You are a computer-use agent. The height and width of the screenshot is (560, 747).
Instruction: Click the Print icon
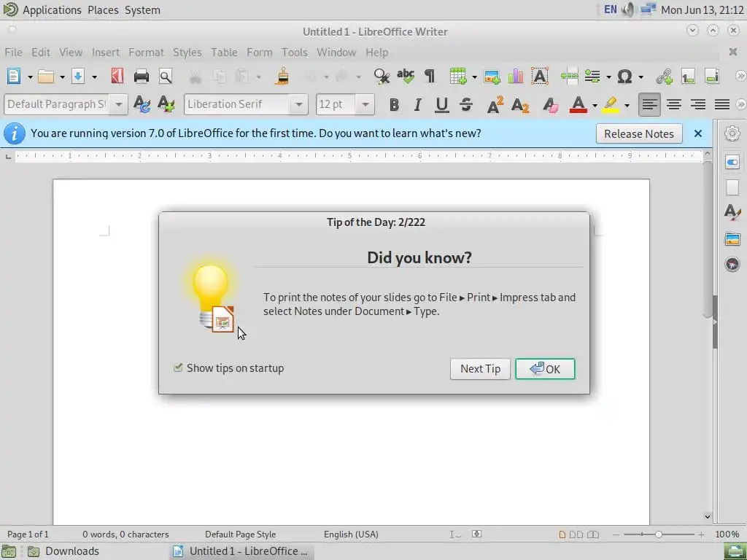pyautogui.click(x=142, y=76)
